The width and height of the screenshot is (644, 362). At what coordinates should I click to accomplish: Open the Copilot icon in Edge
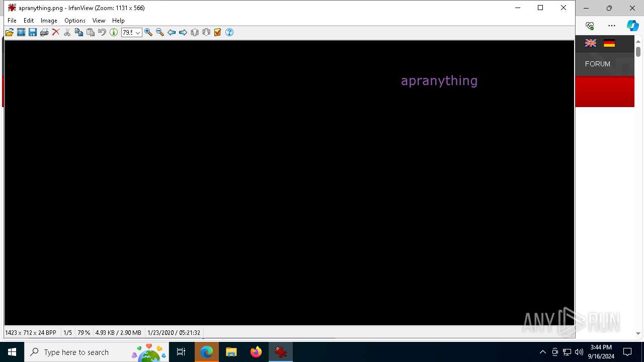(x=632, y=26)
